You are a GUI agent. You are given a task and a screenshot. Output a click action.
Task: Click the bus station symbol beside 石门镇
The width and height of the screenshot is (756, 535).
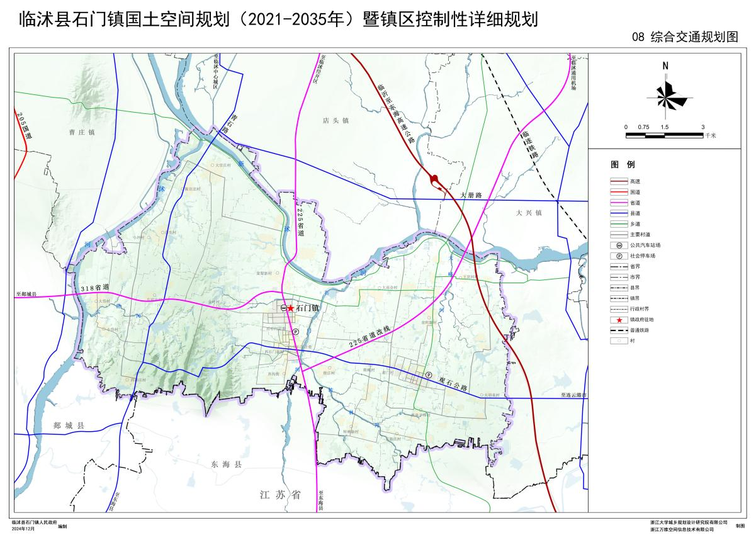pyautogui.click(x=283, y=308)
